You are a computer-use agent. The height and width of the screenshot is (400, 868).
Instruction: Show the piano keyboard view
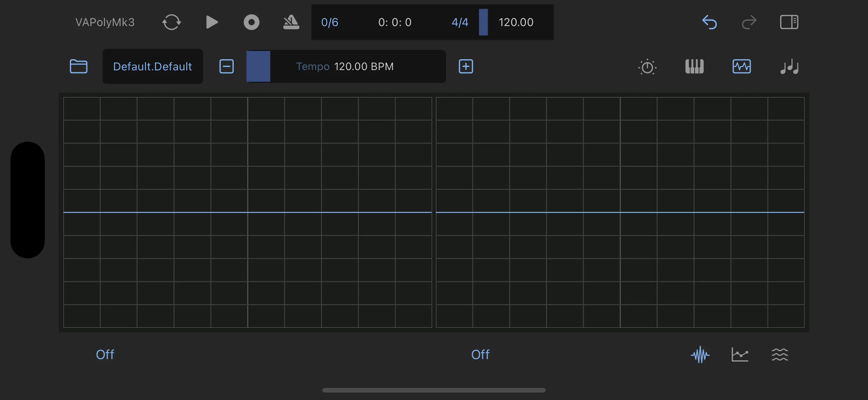click(x=694, y=66)
